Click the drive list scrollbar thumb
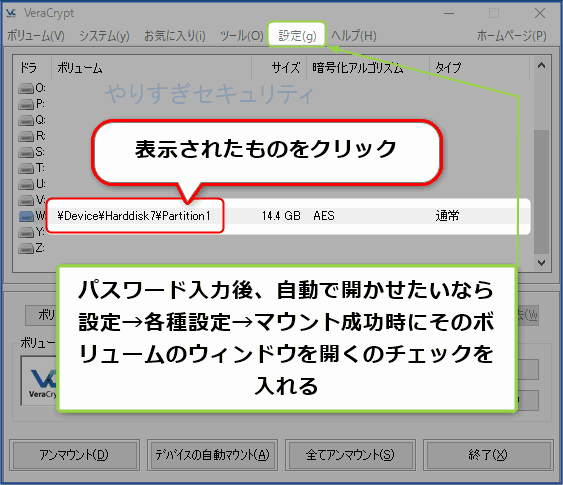The image size is (563, 485). pyautogui.click(x=541, y=192)
